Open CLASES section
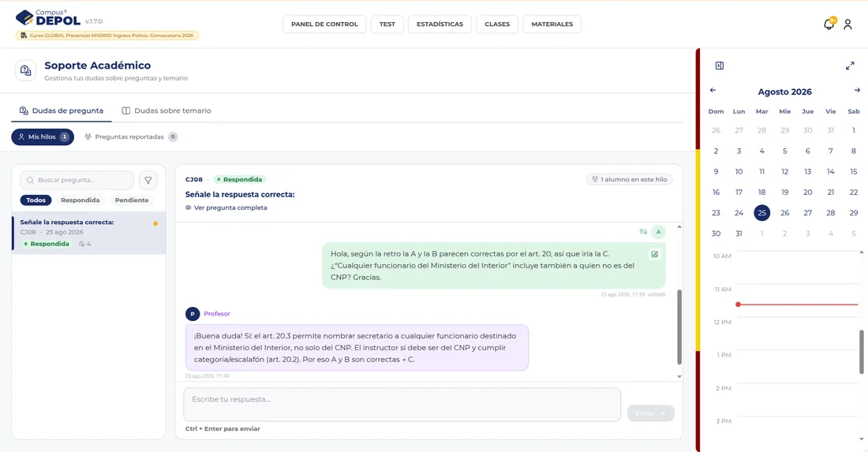This screenshot has height=452, width=868. tap(497, 24)
